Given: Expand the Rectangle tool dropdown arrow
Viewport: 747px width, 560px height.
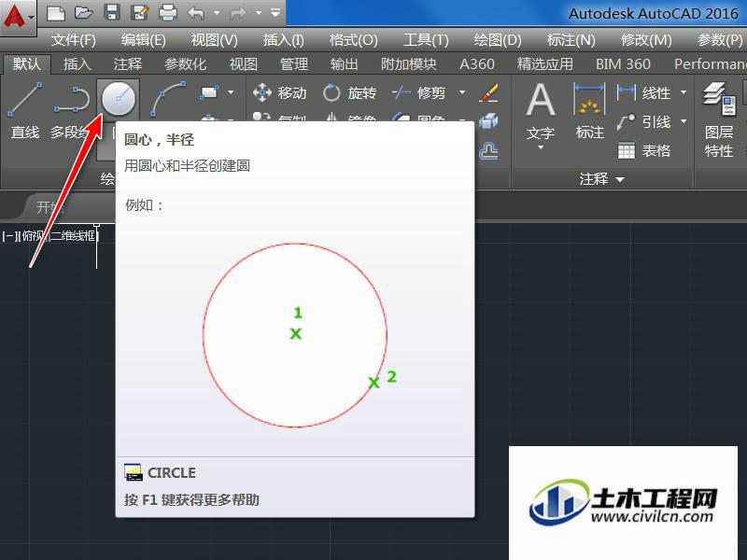Looking at the screenshot, I should click(231, 91).
